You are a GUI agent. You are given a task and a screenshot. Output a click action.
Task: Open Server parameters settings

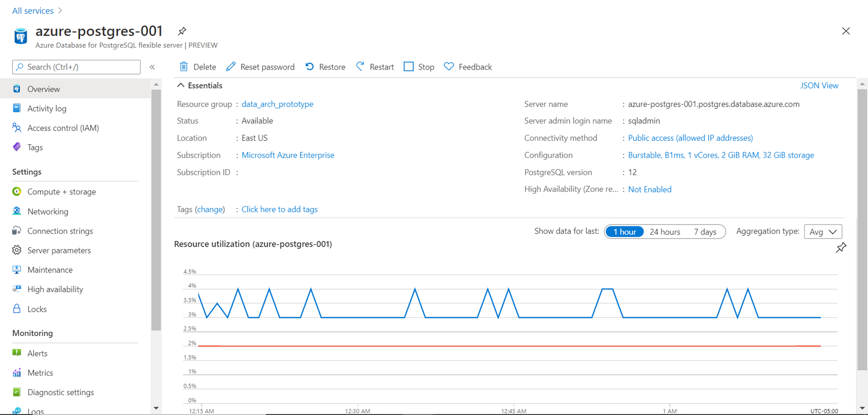[59, 250]
